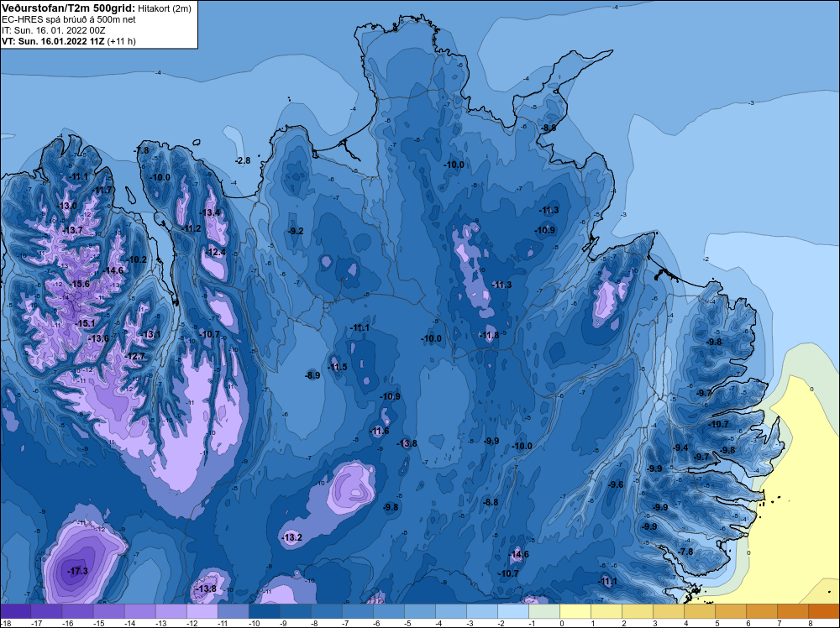
Task: Click the -12.7 temperature label
Action: click(135, 356)
